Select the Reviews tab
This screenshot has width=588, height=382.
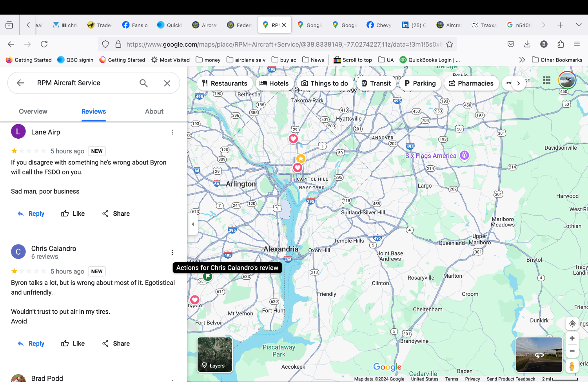(x=94, y=111)
